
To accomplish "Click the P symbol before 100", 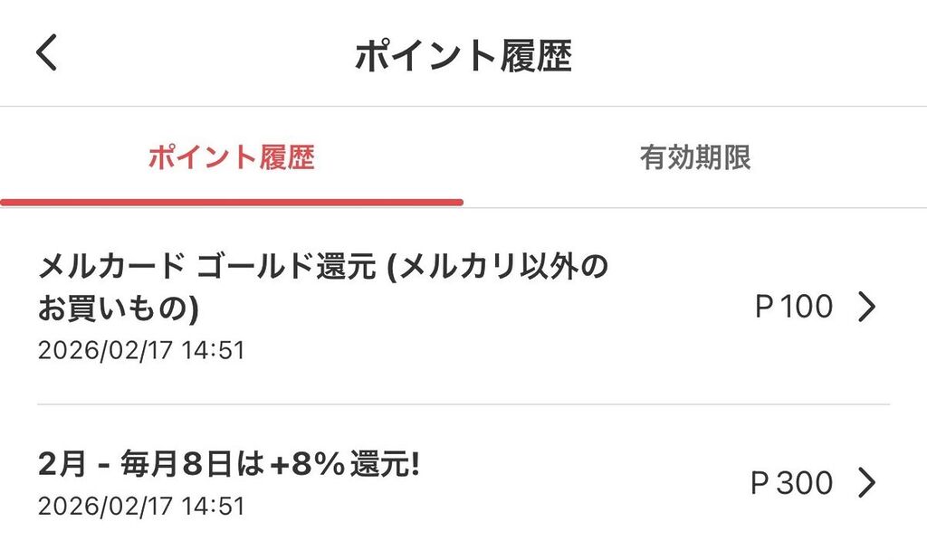I will [x=764, y=308].
